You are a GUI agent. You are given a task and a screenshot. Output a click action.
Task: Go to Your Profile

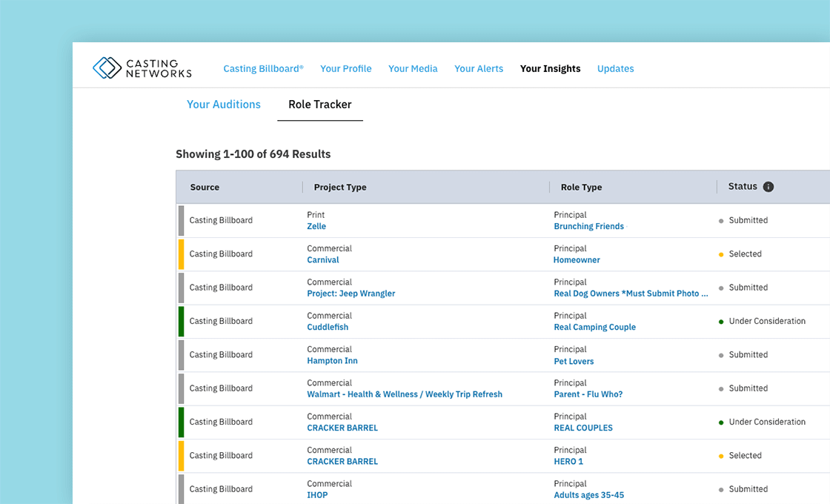345,69
